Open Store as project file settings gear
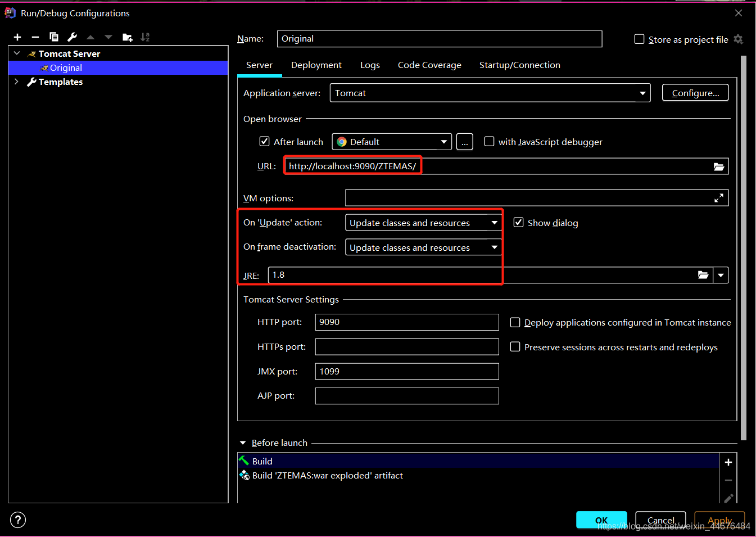The height and width of the screenshot is (537, 756). tap(739, 39)
